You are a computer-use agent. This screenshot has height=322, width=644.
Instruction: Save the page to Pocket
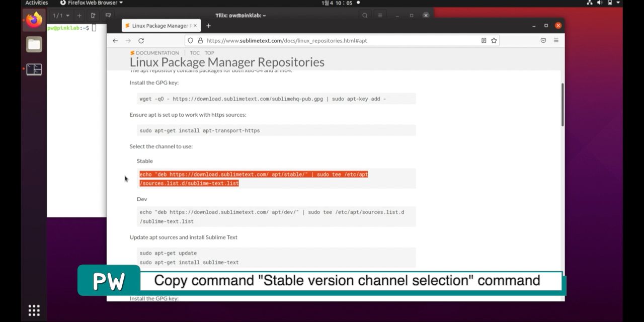(x=543, y=41)
